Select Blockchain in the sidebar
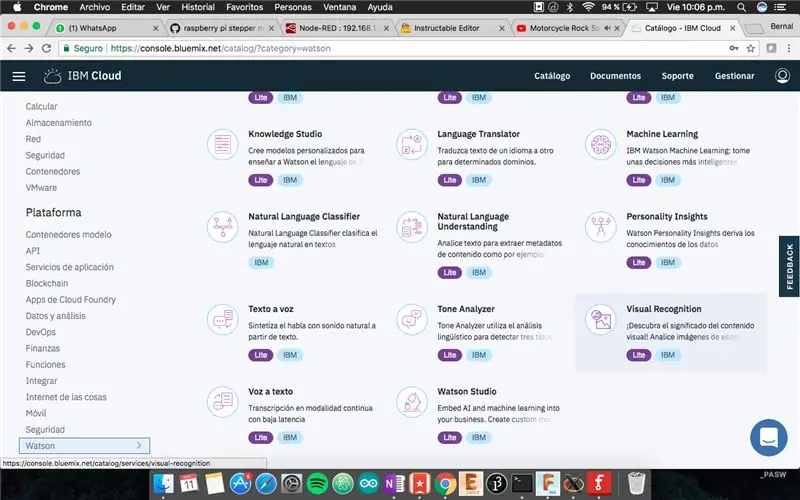 tap(46, 283)
